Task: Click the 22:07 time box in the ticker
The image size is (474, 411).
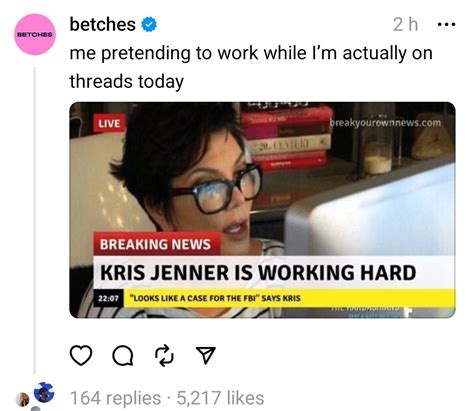Action: tap(108, 298)
